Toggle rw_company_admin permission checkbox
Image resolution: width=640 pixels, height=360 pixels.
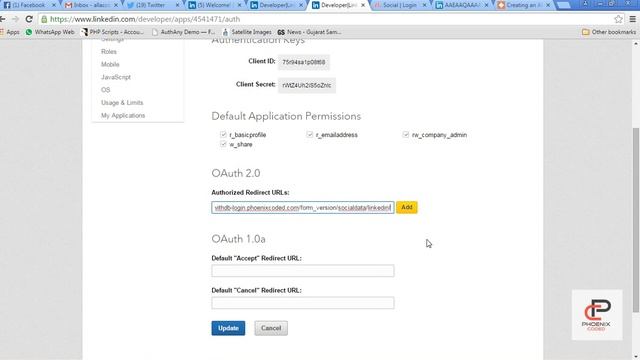(x=405, y=134)
